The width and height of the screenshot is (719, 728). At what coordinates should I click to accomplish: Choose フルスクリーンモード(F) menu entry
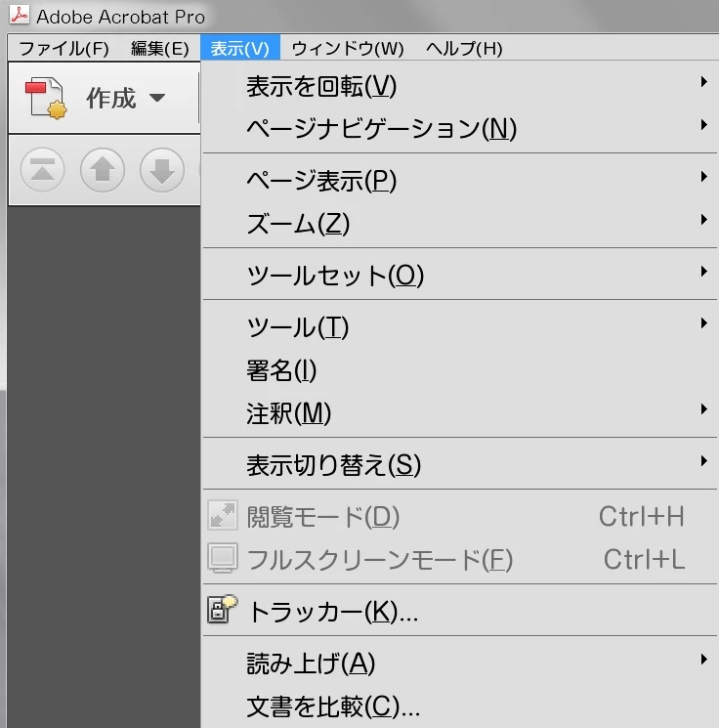click(x=460, y=559)
